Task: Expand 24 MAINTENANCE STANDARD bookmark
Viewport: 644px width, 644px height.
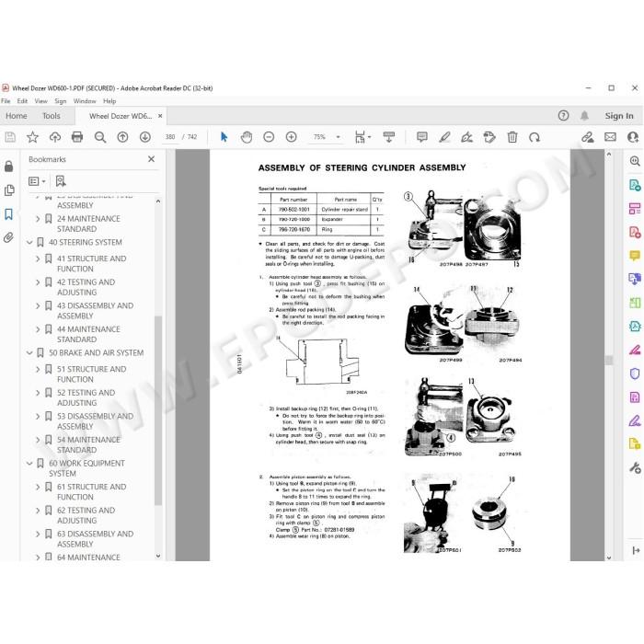Action: click(x=38, y=219)
